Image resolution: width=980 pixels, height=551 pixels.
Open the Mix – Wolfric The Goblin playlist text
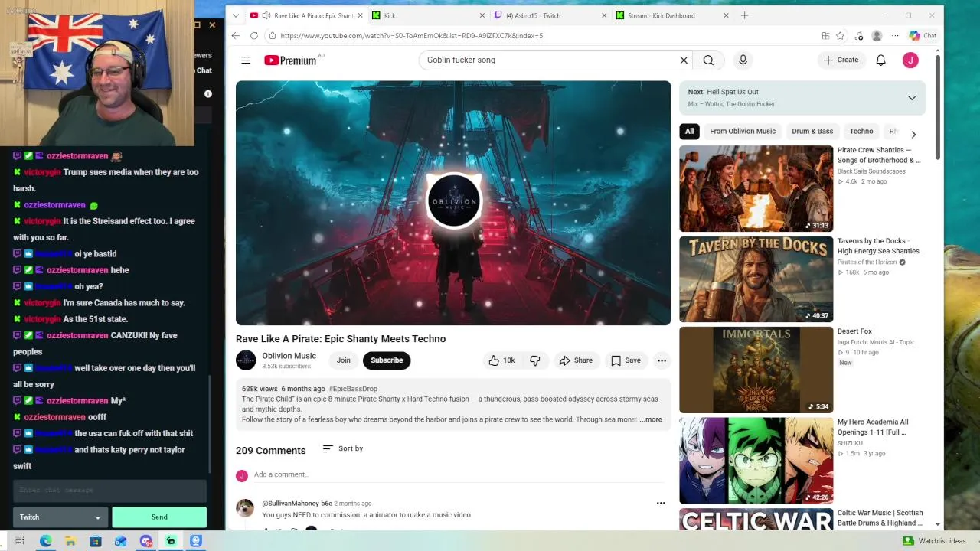pyautogui.click(x=731, y=104)
